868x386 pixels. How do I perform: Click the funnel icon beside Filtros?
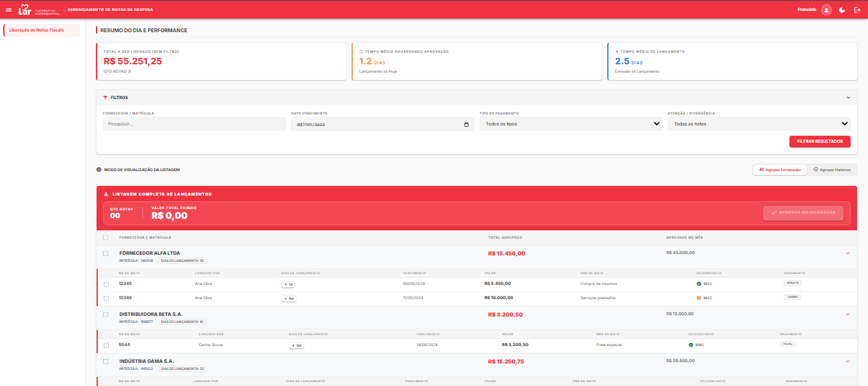(x=105, y=98)
